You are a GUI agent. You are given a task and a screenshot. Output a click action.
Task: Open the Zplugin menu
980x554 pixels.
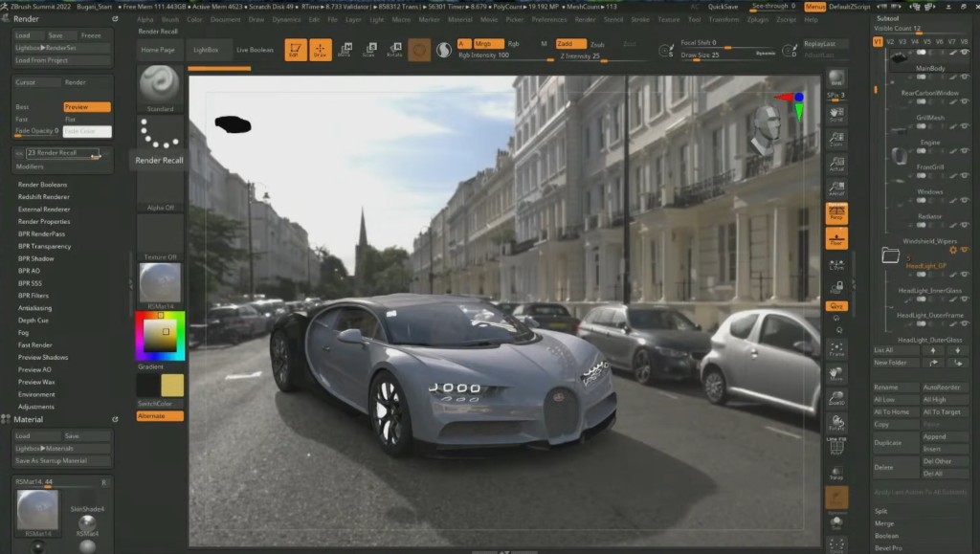coord(759,19)
